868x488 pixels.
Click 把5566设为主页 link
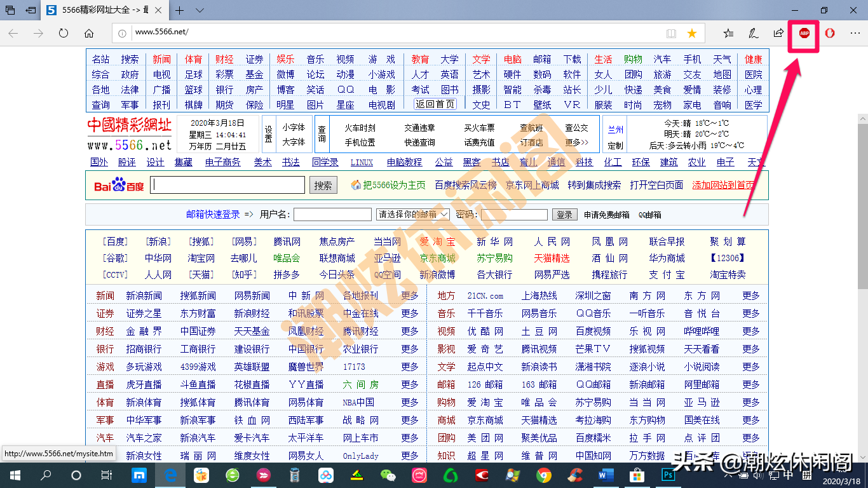point(394,186)
